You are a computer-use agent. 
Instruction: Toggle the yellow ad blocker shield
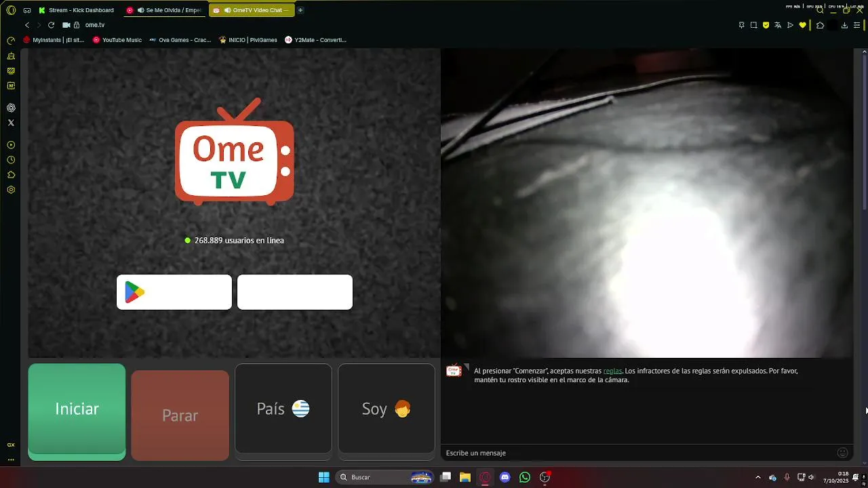(766, 25)
